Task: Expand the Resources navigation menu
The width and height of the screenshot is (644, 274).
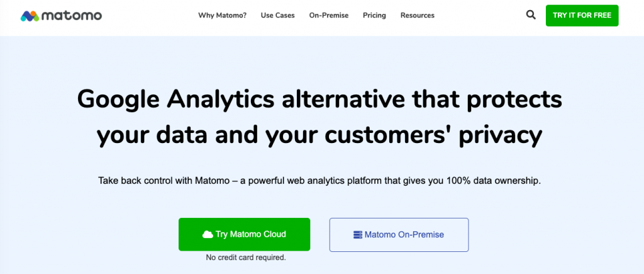Action: click(x=418, y=15)
